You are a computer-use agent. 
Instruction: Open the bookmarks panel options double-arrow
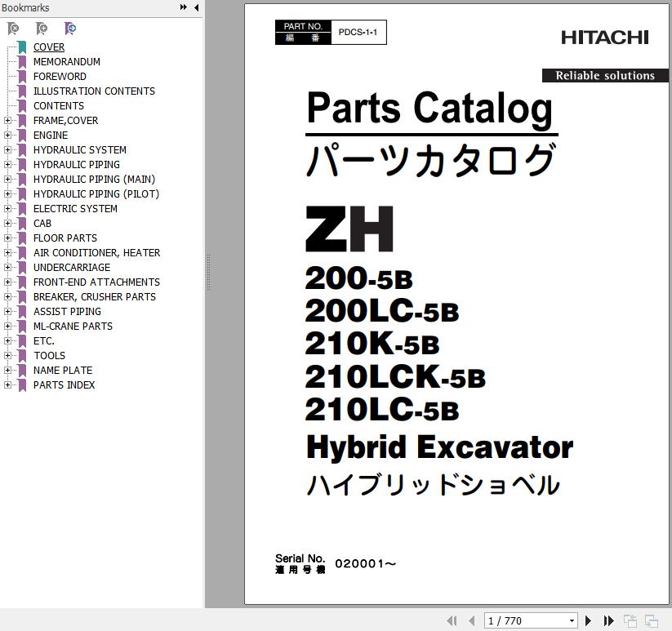tap(184, 7)
